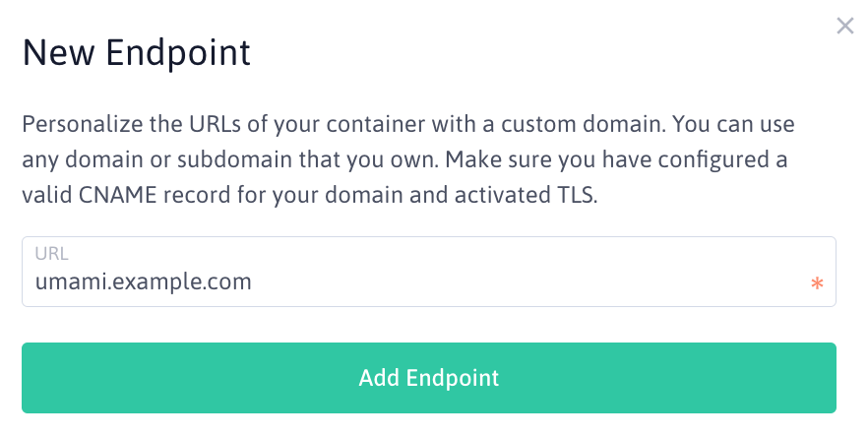Close the New Endpoint dialog
The image size is (868, 437).
point(844,26)
